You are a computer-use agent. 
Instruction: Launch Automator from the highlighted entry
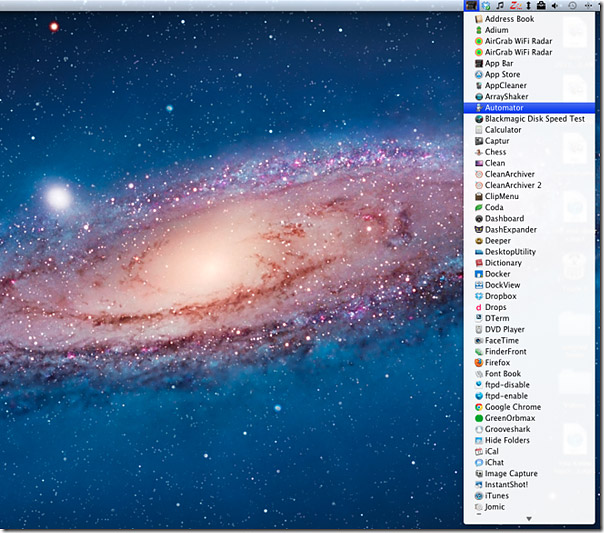point(529,108)
